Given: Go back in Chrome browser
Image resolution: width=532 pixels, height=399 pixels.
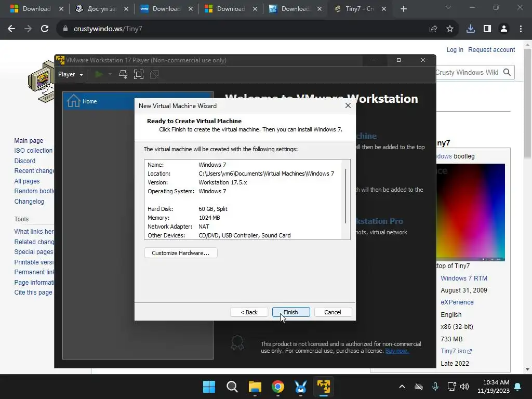Looking at the screenshot, I should 11,29.
